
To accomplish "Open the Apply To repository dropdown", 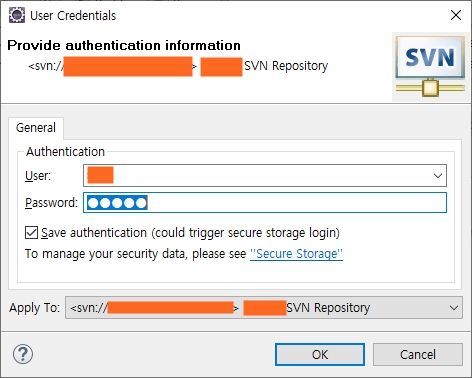I will click(x=264, y=308).
